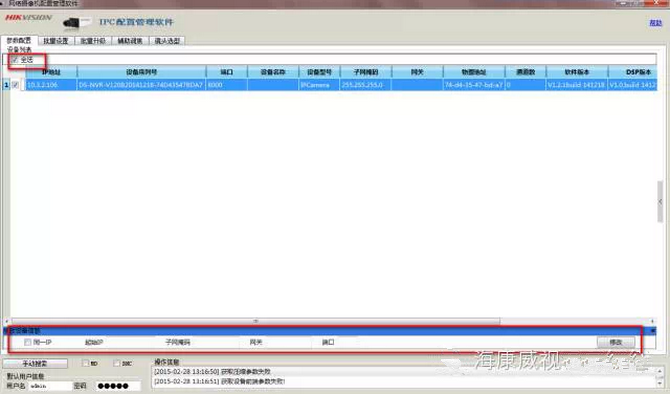Click the 软件版本 column header
The width and height of the screenshot is (672, 394).
click(577, 72)
